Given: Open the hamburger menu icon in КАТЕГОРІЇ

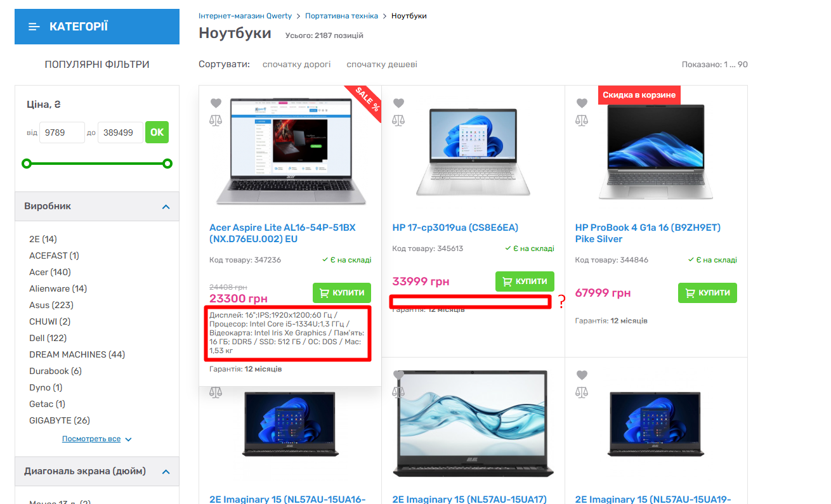Looking at the screenshot, I should click(34, 27).
